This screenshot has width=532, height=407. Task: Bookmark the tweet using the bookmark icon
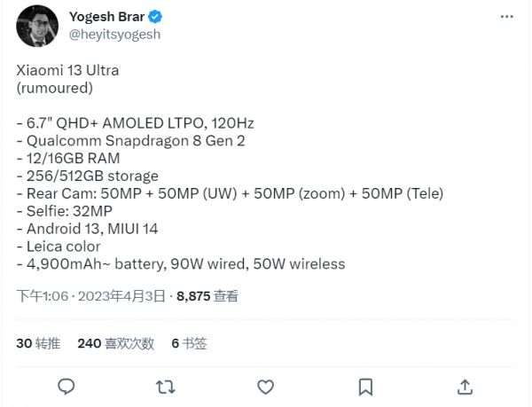click(364, 387)
